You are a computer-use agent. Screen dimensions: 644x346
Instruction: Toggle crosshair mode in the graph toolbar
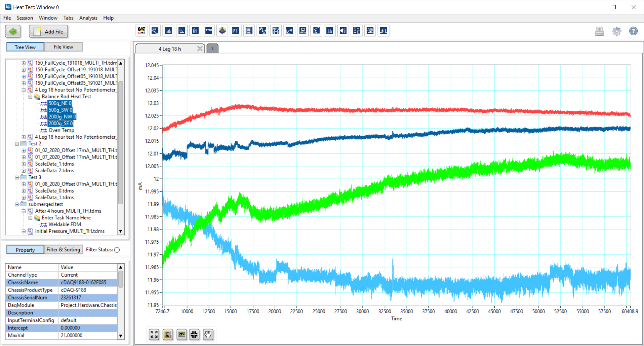coord(194,335)
